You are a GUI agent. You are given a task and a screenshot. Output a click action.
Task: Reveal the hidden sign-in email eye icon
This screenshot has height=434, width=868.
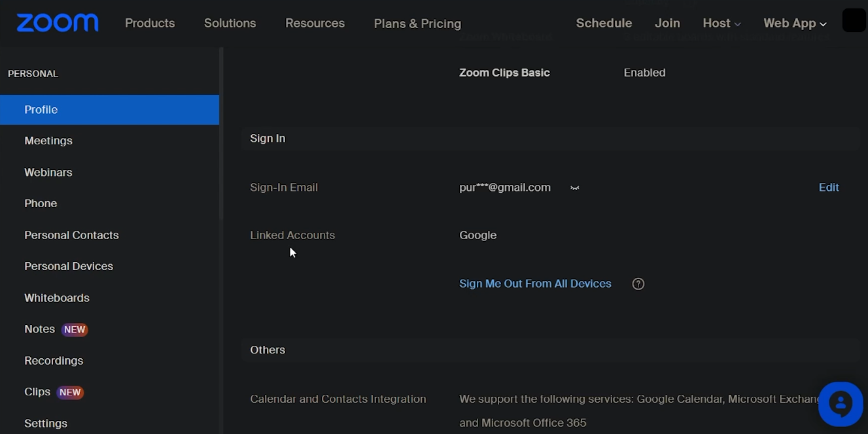click(x=574, y=188)
